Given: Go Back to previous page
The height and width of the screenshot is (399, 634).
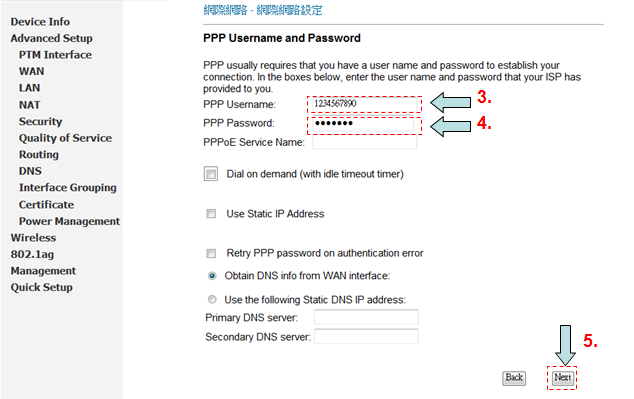Looking at the screenshot, I should pos(514,378).
